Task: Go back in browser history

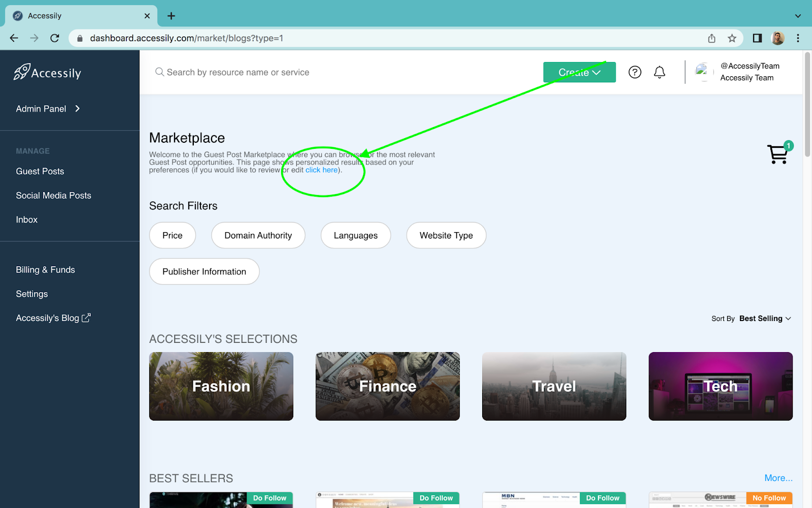Action: pos(14,38)
